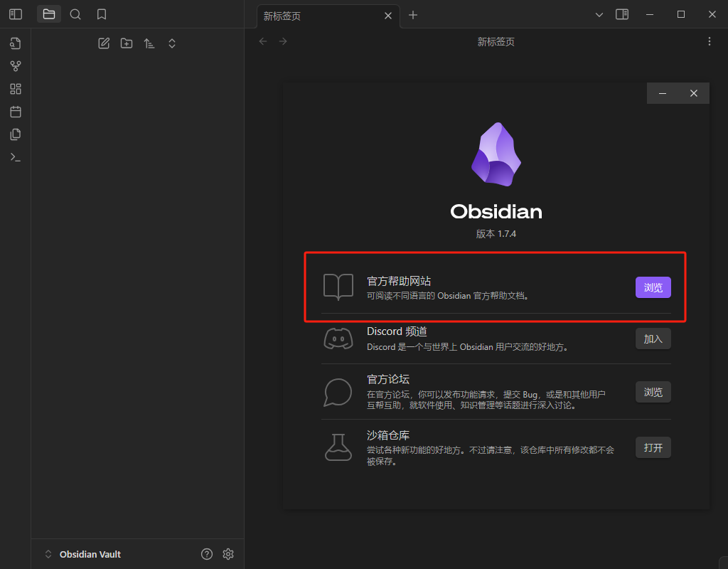Open the terminal panel
The width and height of the screenshot is (728, 569).
tap(15, 156)
